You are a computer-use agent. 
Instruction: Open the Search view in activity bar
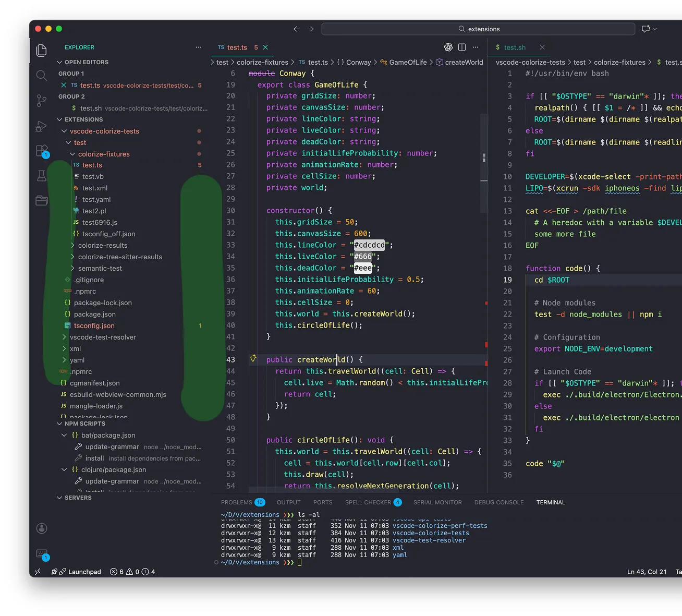42,76
